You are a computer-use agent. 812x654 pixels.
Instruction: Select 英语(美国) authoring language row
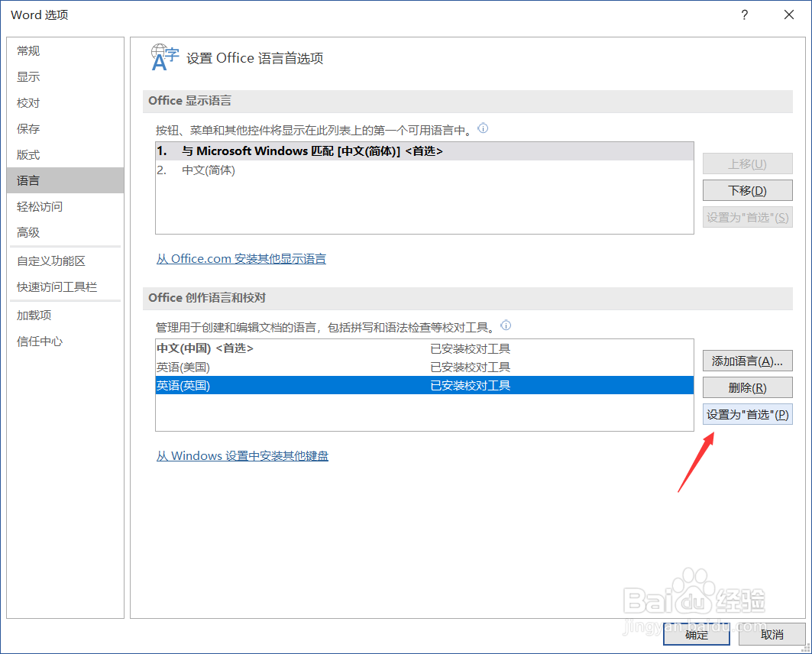click(x=424, y=367)
